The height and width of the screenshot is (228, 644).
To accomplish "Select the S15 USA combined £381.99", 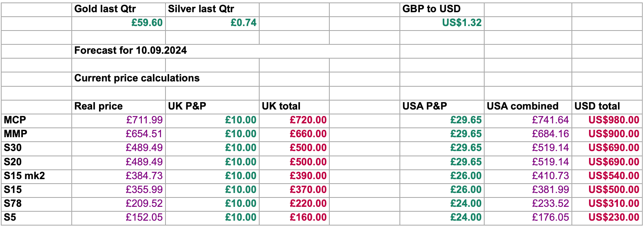I will click(550, 190).
